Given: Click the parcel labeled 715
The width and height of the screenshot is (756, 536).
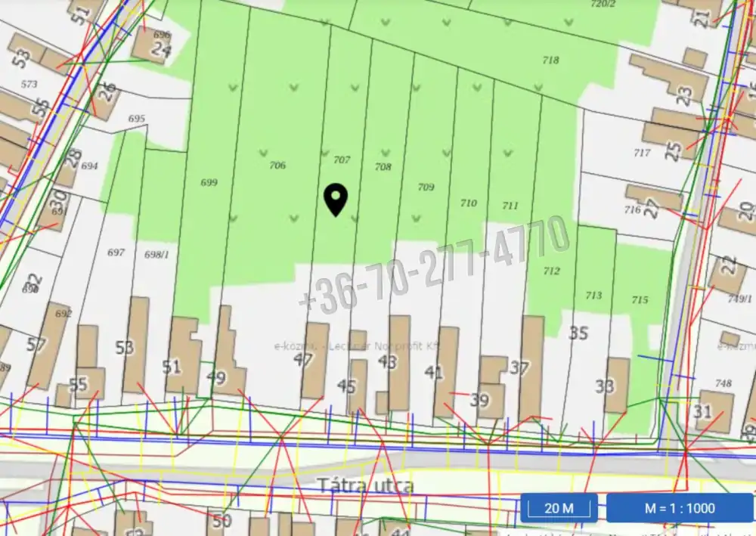Looking at the screenshot, I should [640, 300].
